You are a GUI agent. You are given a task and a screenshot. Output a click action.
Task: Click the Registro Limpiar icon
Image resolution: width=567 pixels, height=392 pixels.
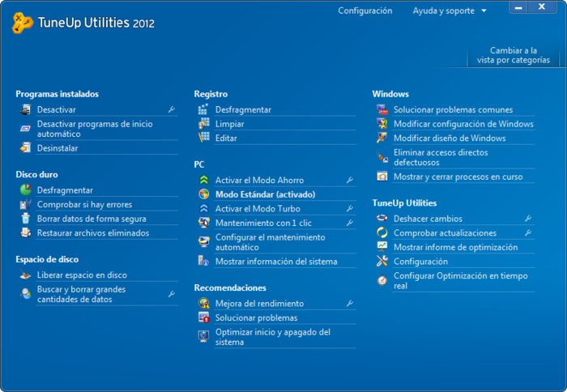coord(203,124)
